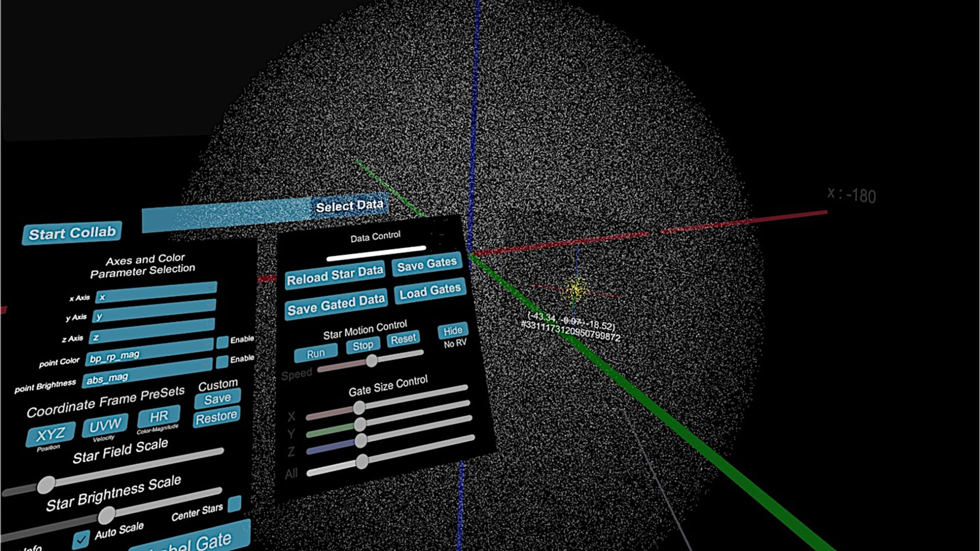The height and width of the screenshot is (551, 980).
Task: Switch to the XYZ position preset
Action: [51, 434]
